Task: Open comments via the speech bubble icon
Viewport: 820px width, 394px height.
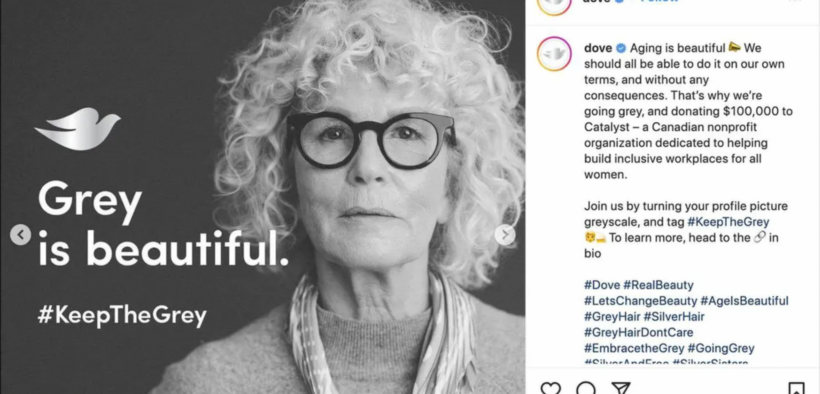Action: [586, 388]
